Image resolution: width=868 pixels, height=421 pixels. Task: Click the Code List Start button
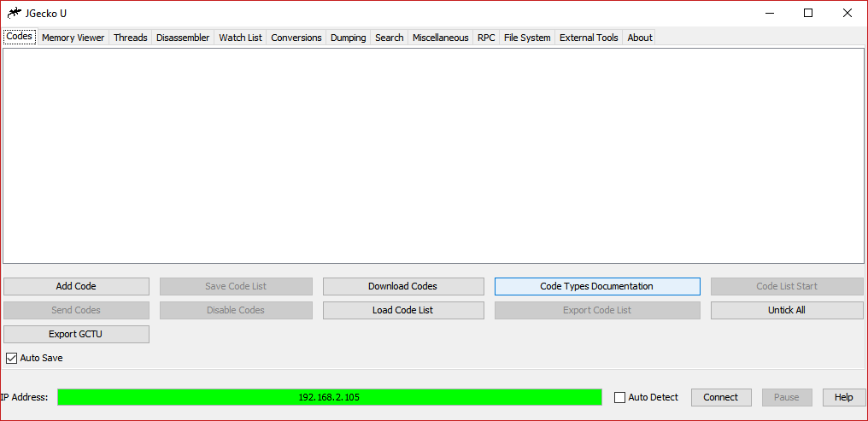pos(787,287)
